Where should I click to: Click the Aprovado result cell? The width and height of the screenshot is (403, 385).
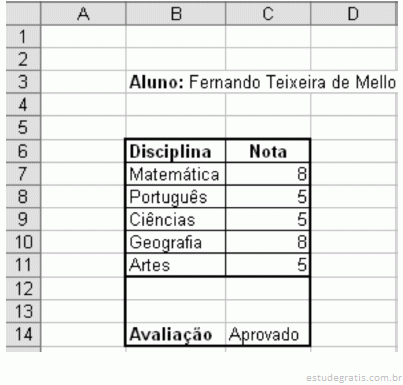coord(268,334)
